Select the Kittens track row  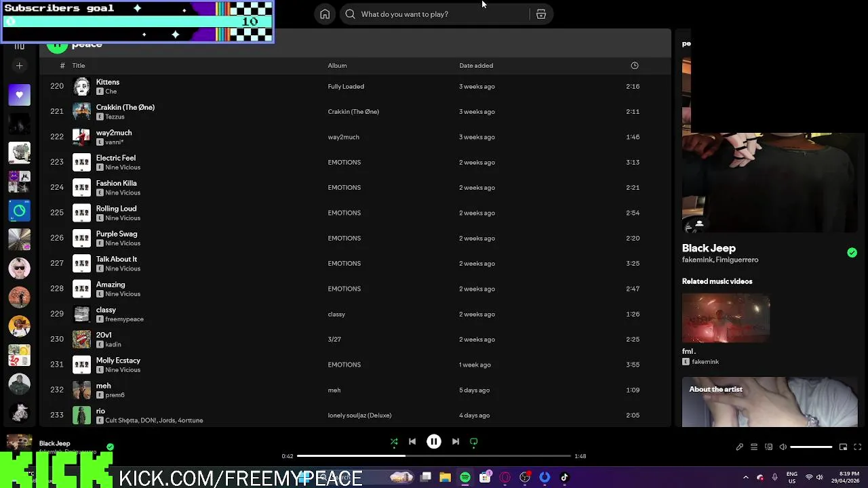click(355, 87)
